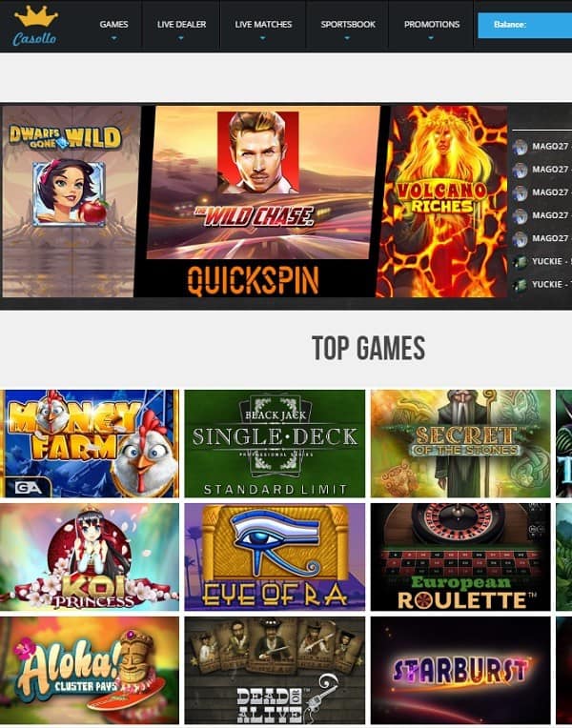Click first YUCKIE winner avatar icon
The width and height of the screenshot is (572, 728).
(520, 261)
